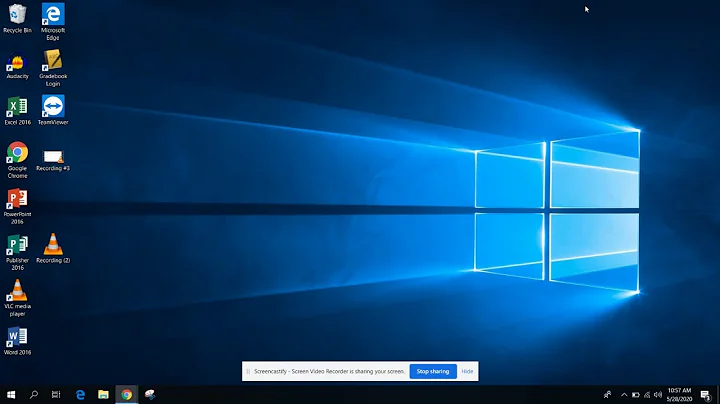Open the People icon in system tray
Viewport: 720px width, 404px height.
coord(608,394)
